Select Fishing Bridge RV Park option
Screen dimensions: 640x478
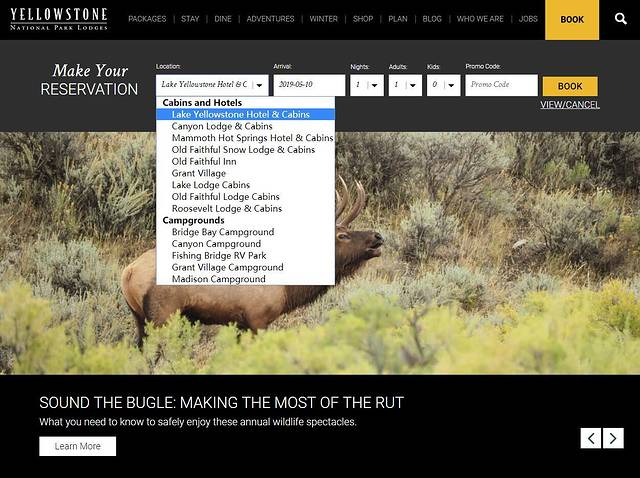click(x=217, y=256)
